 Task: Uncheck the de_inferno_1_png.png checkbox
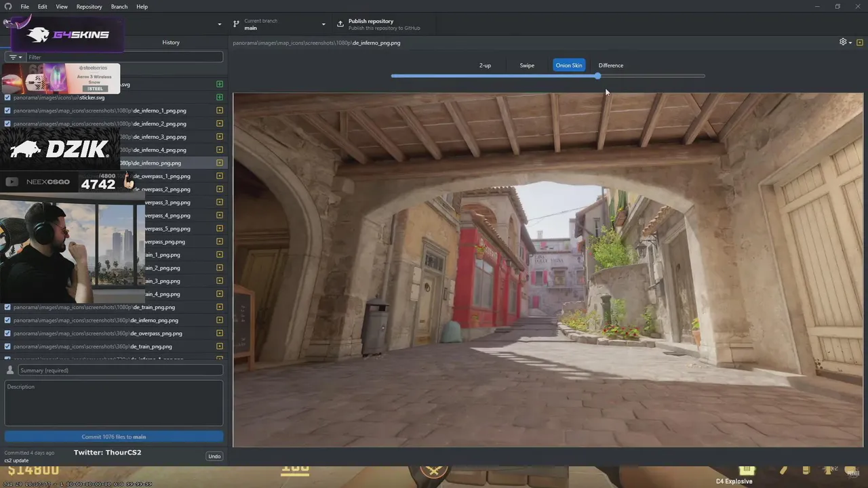pyautogui.click(x=7, y=110)
